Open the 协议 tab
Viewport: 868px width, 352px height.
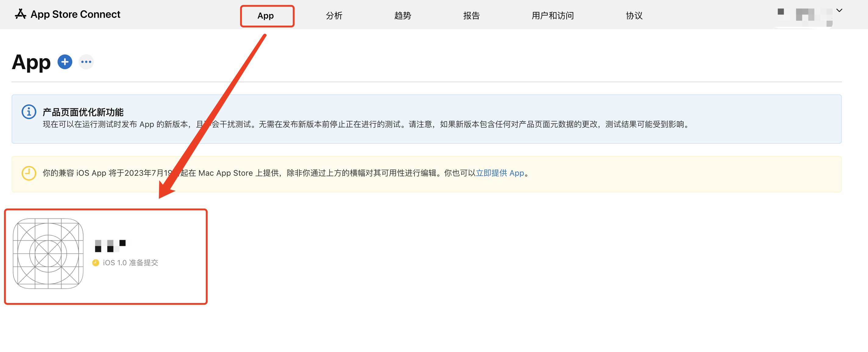pos(634,16)
